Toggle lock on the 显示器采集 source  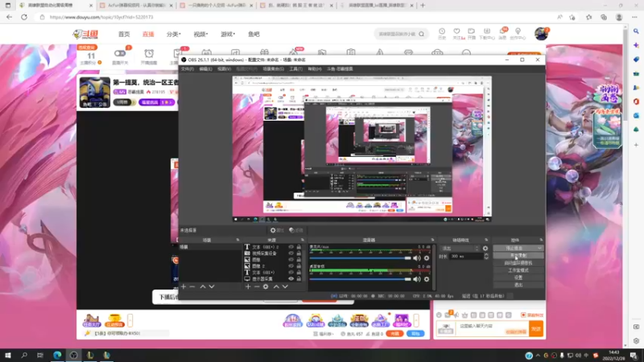pyautogui.click(x=299, y=278)
